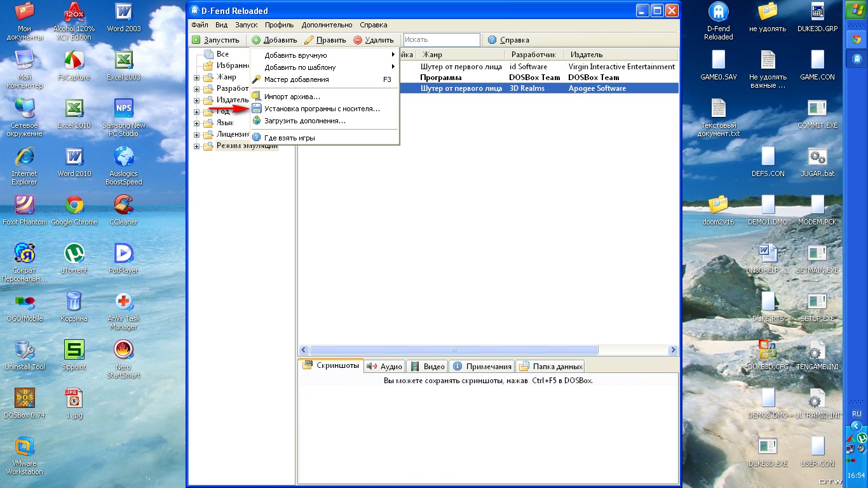This screenshot has height=488, width=868.
Task: Select the DUKE3D.CFG file icon
Action: pos(768,355)
